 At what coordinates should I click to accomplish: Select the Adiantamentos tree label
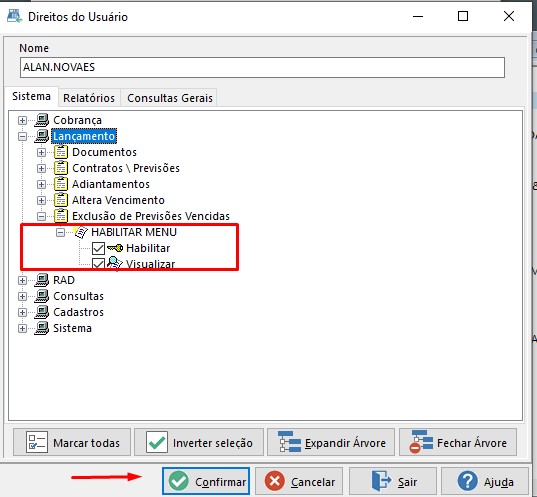click(111, 184)
